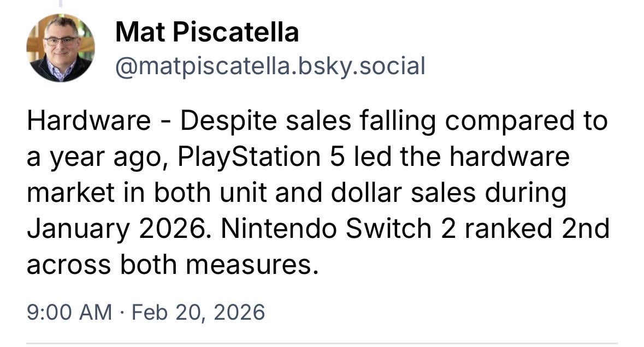Click the word Hardware in the post
Screen dimensions: 644x347
(x=88, y=121)
